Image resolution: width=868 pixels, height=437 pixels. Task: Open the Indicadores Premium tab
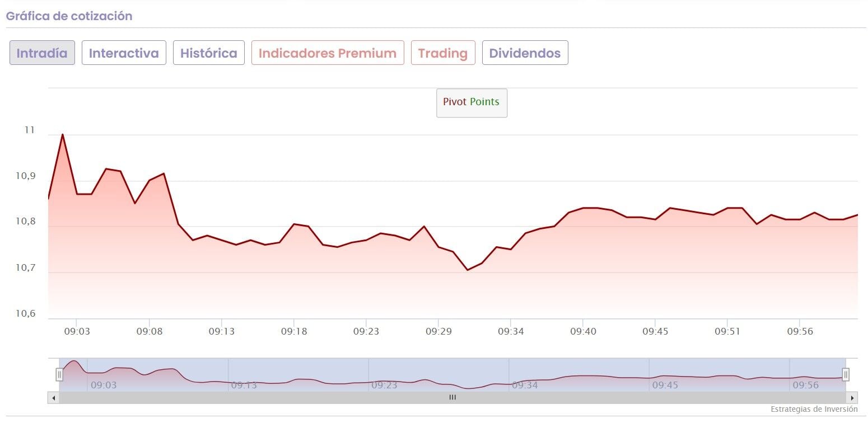(x=328, y=53)
